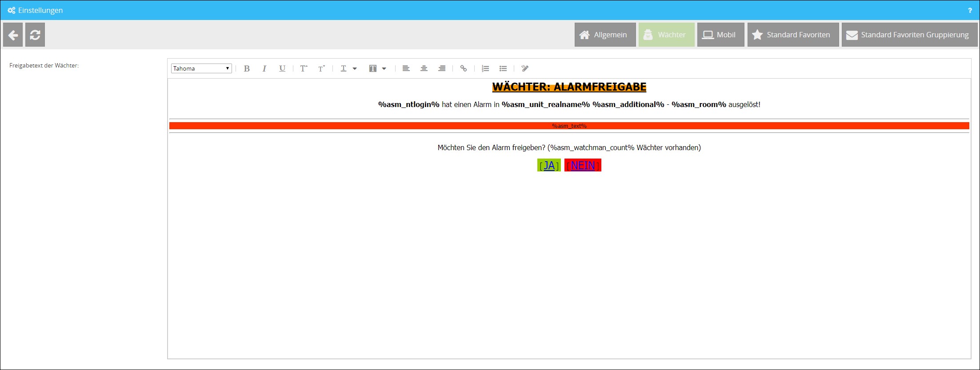This screenshot has width=980, height=370.
Task: Toggle bold formatting
Action: click(247, 68)
